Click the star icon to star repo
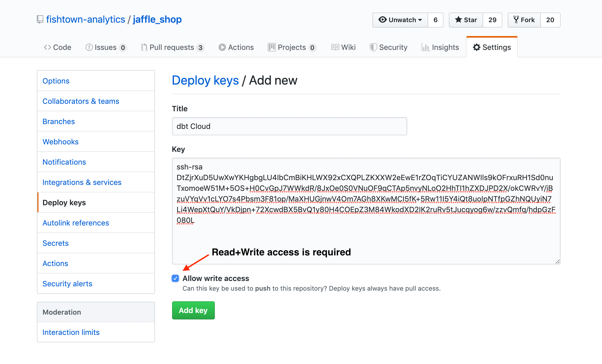Screen dimensions: 602x364 point(459,20)
